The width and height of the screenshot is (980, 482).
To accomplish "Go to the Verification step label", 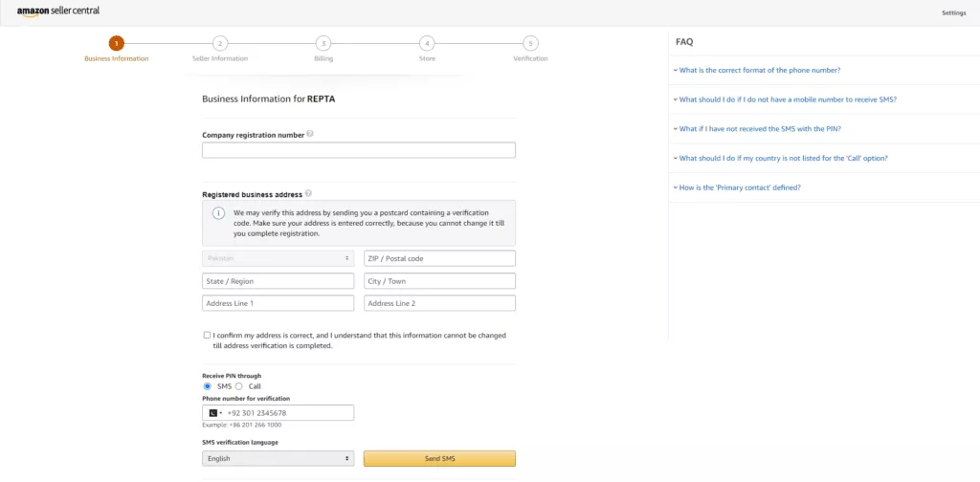I will [x=530, y=58].
